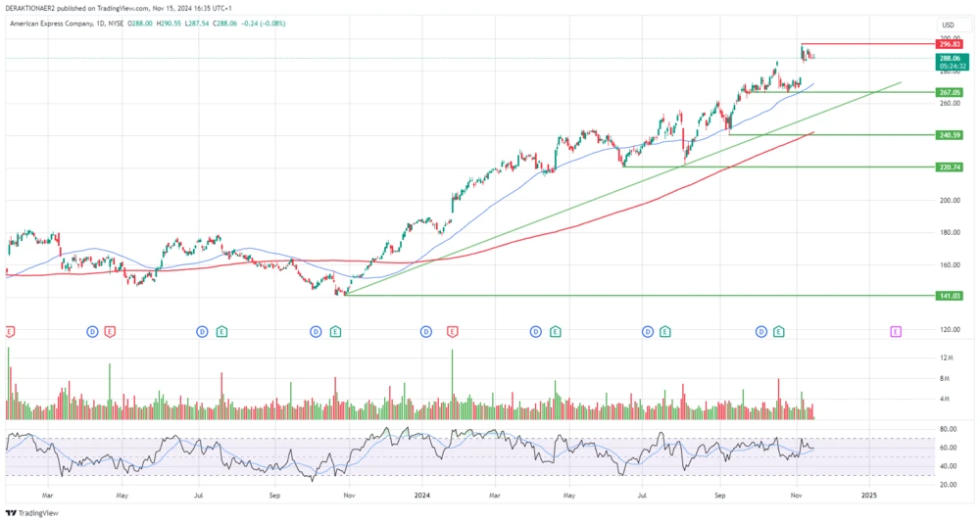Viewport: 980px width, 523px height.
Task: Open the green earnings marker from late April 2024
Action: click(555, 332)
